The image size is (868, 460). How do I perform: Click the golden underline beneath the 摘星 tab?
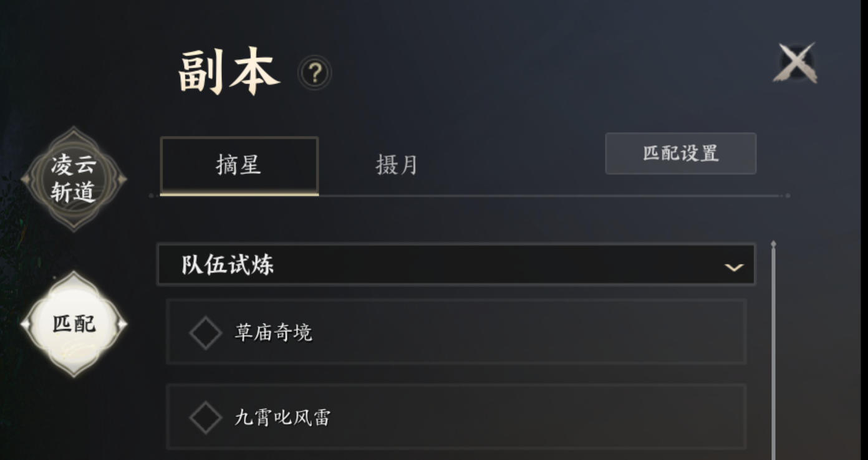pos(239,194)
